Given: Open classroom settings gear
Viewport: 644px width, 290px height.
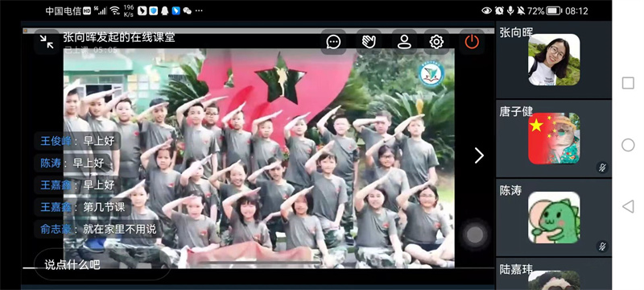Looking at the screenshot, I should tap(436, 42).
